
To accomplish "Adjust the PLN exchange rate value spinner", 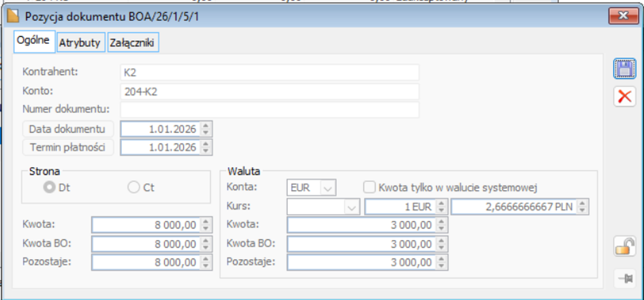I will 583,207.
